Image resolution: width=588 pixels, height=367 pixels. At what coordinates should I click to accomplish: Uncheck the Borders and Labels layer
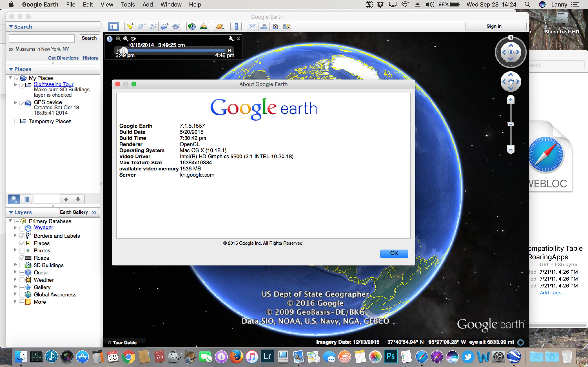point(22,236)
